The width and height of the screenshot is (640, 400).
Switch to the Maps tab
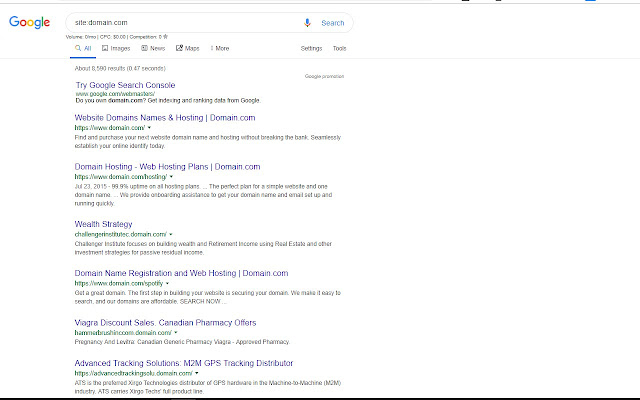(188, 48)
